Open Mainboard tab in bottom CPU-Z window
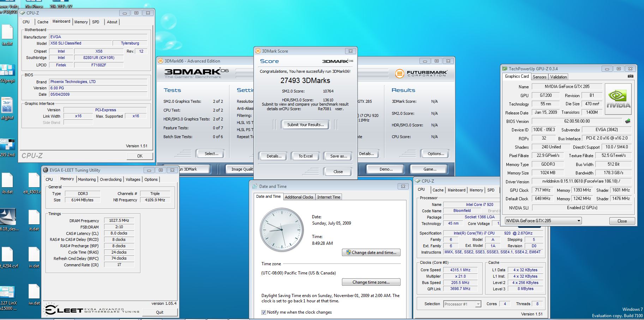This screenshot has width=644, height=320. [457, 190]
